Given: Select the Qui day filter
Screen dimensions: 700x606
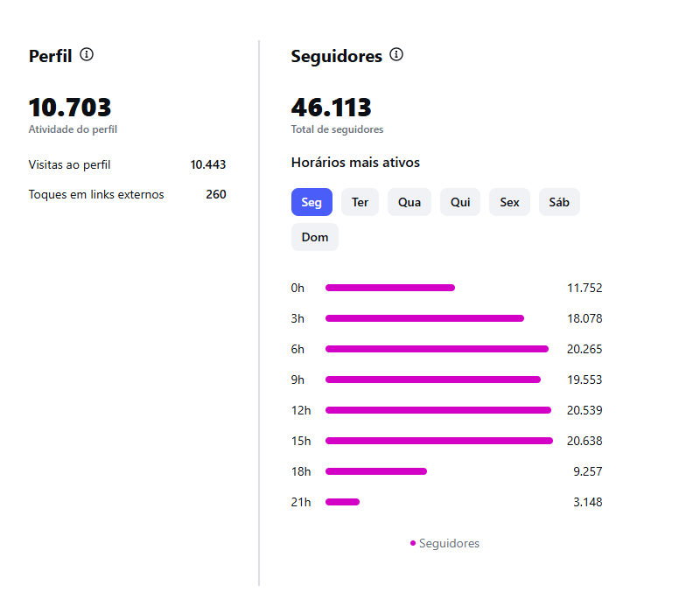Looking at the screenshot, I should point(460,202).
